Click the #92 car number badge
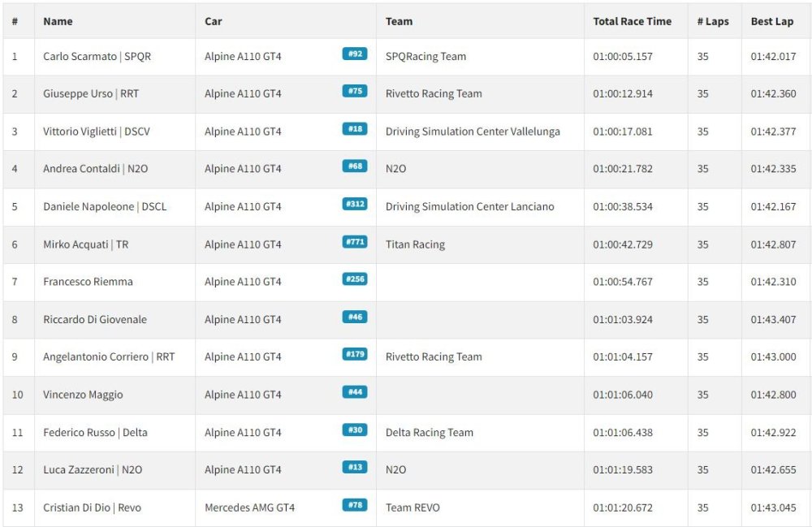812x527 pixels. [355, 54]
